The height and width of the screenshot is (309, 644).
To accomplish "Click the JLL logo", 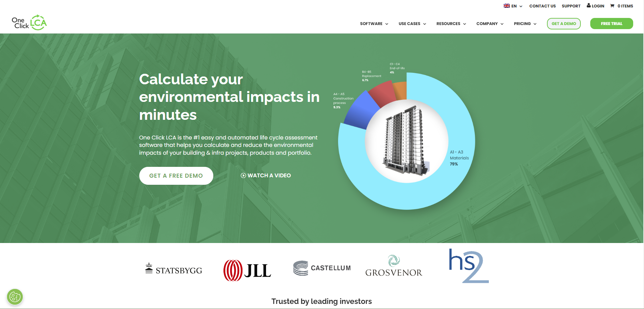I will 247,270.
